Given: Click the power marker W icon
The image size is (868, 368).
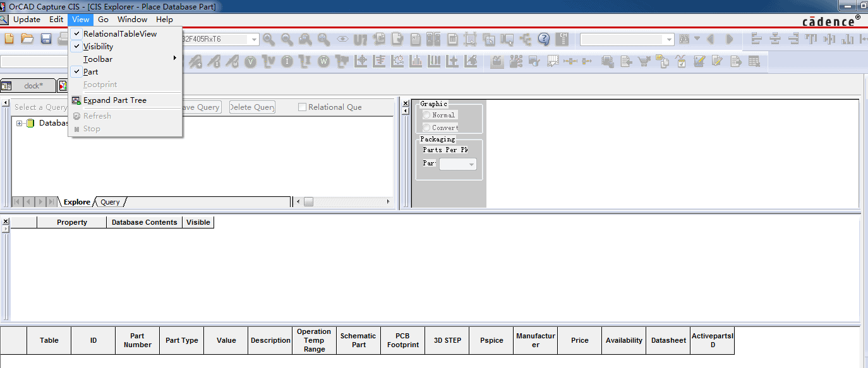Looking at the screenshot, I should coord(324,61).
